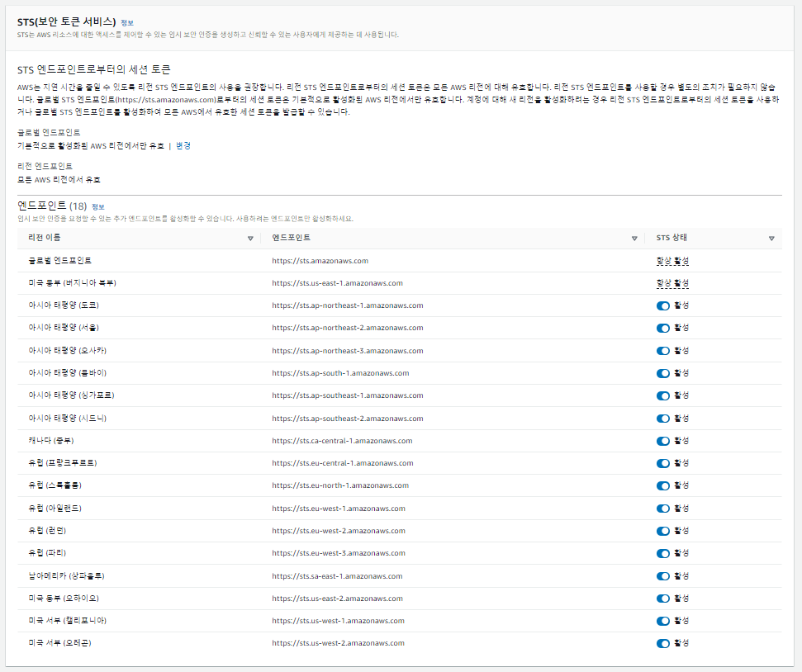Toggle STS for 아시아 태평양 (시드니)
Viewport: 802px width, 672px height.
click(663, 419)
